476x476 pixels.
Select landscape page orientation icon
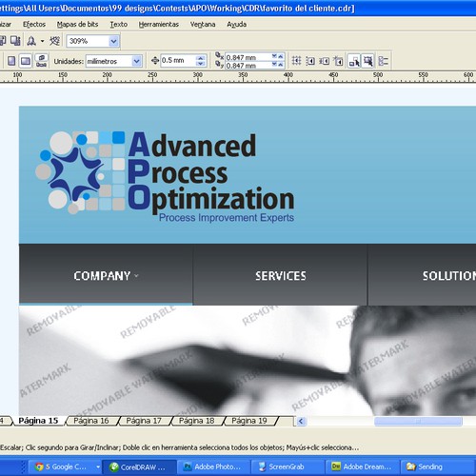click(26, 61)
